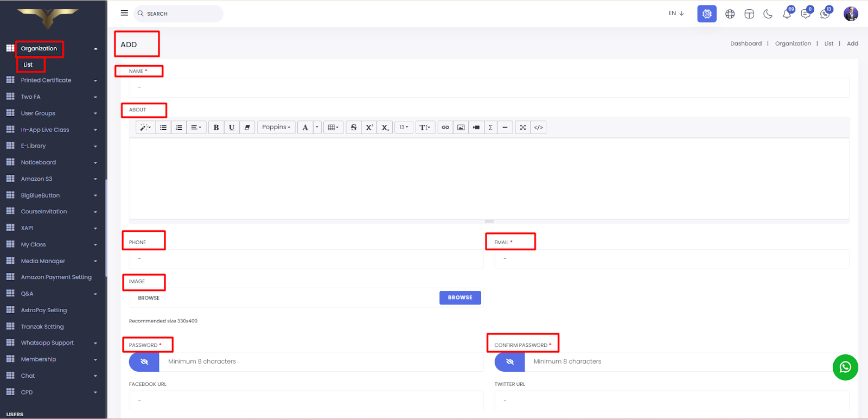Select List under Organization menu
868x419 pixels.
[28, 65]
